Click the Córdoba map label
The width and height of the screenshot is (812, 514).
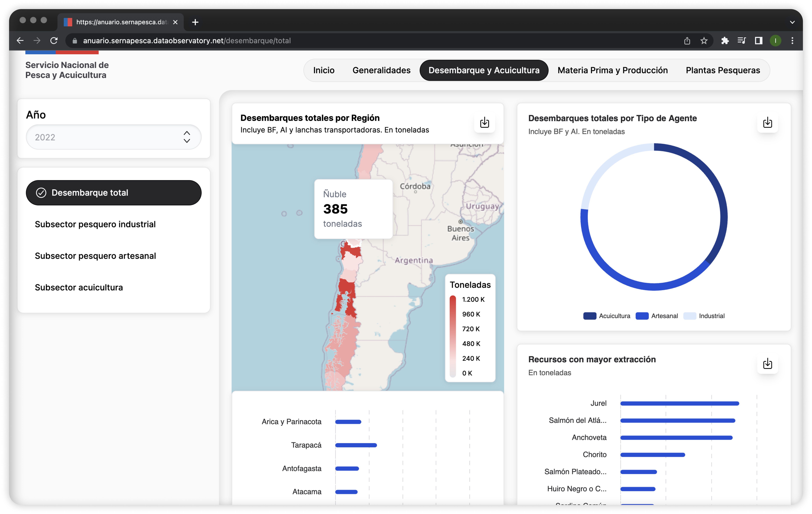click(415, 186)
